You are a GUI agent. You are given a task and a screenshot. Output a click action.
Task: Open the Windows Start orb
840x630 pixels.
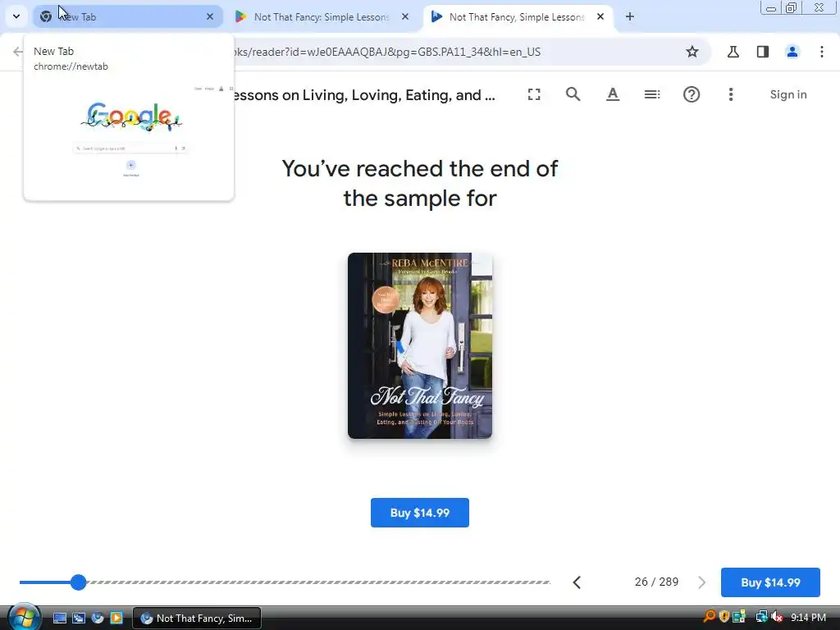(24, 617)
